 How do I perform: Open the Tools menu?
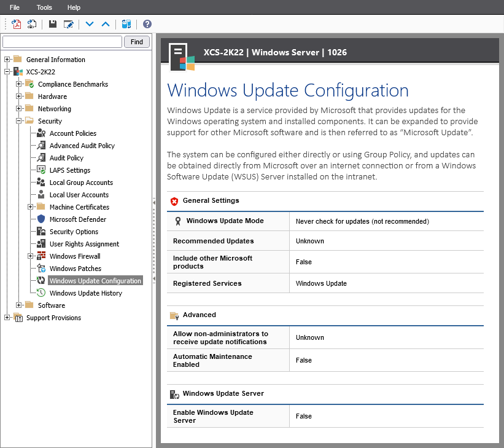pos(44,7)
